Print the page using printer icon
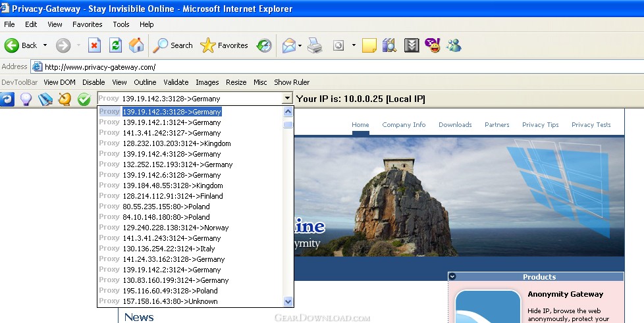 [315, 45]
